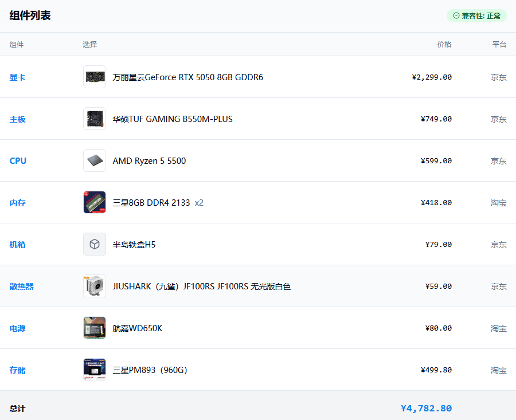Viewport: 516px width, 420px height.
Task: Click the ¥80.00 power supply price
Action: click(x=439, y=328)
